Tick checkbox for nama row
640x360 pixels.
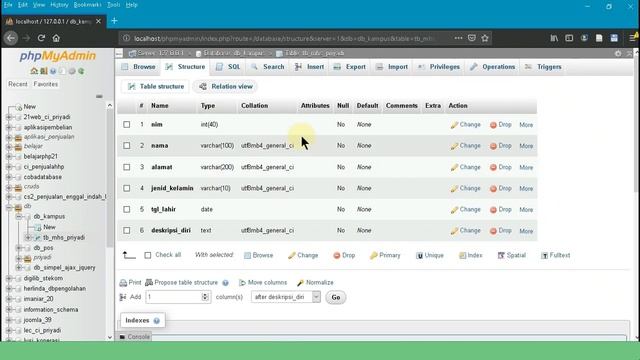pos(127,146)
